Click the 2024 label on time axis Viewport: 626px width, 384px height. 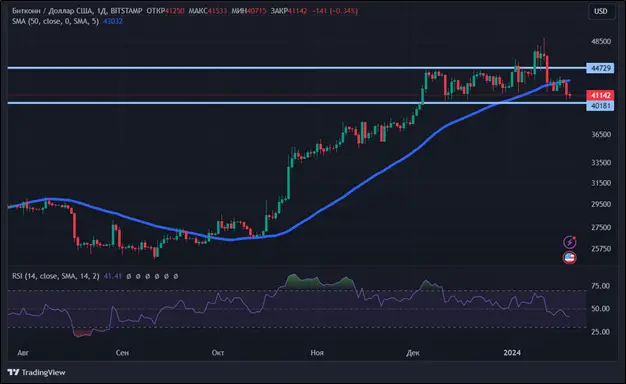point(512,353)
